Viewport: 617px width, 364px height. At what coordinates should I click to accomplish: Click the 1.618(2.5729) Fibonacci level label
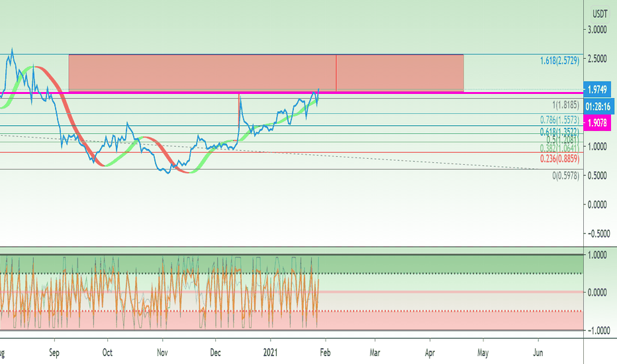coord(559,61)
